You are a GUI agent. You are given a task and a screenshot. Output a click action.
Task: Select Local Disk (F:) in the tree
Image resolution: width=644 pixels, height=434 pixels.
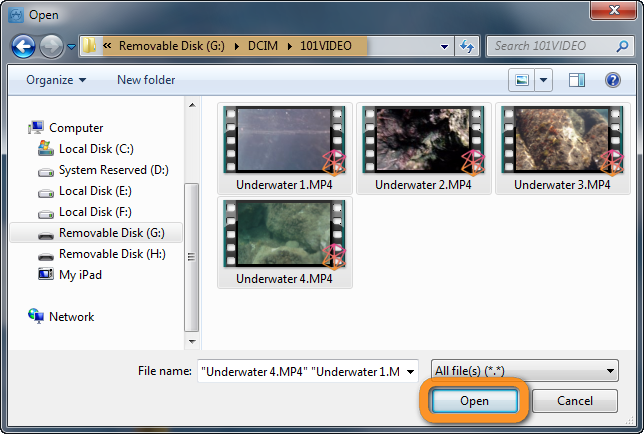click(x=95, y=212)
